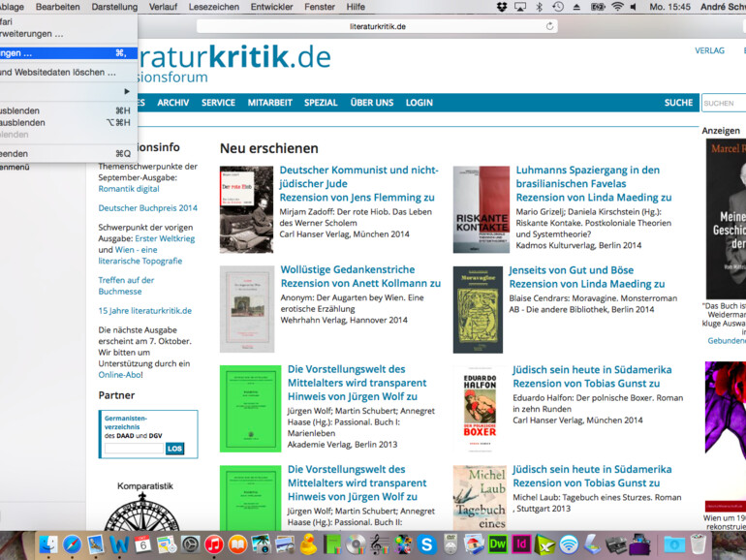Open the green X app in Dock
The image size is (746, 560).
(x=545, y=544)
